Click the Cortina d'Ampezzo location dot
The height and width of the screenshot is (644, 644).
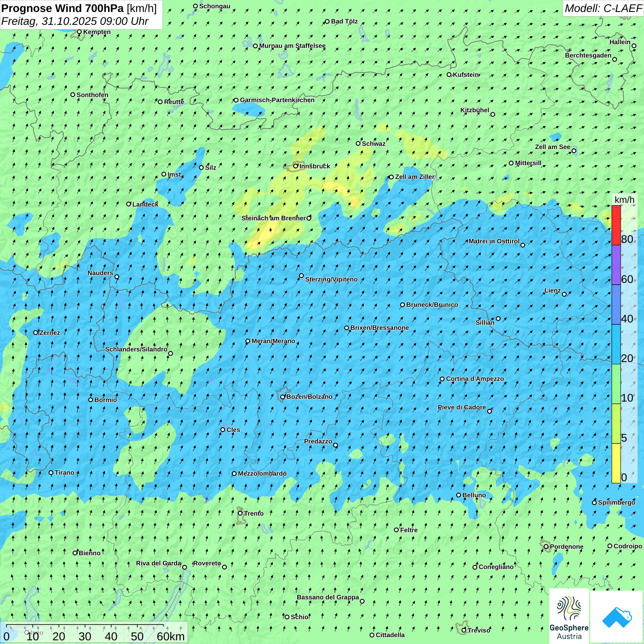click(x=442, y=379)
